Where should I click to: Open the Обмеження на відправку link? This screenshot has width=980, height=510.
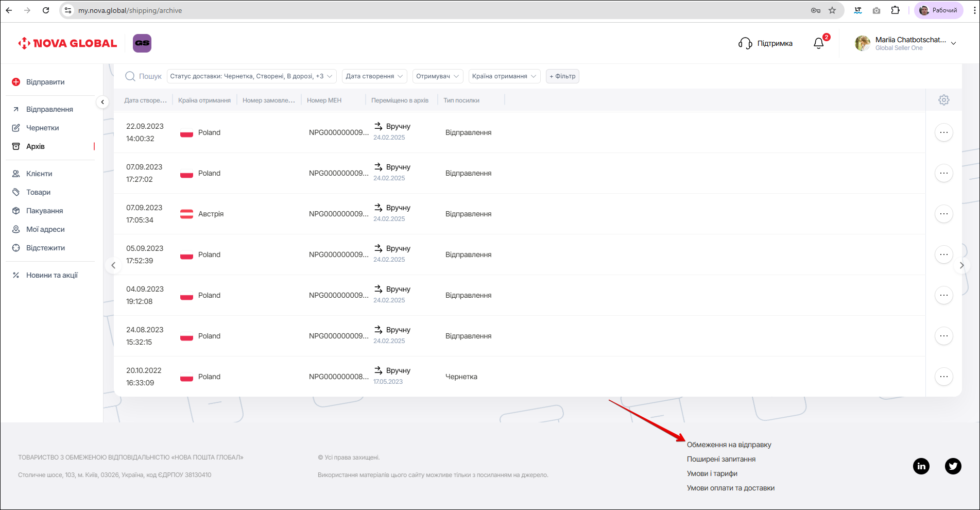729,445
